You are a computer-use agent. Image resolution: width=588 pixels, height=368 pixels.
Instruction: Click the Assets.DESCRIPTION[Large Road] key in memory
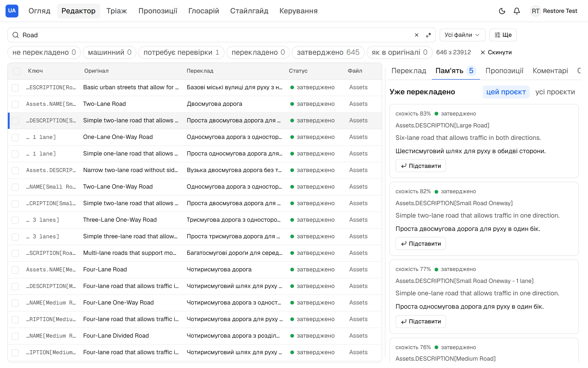442,125
